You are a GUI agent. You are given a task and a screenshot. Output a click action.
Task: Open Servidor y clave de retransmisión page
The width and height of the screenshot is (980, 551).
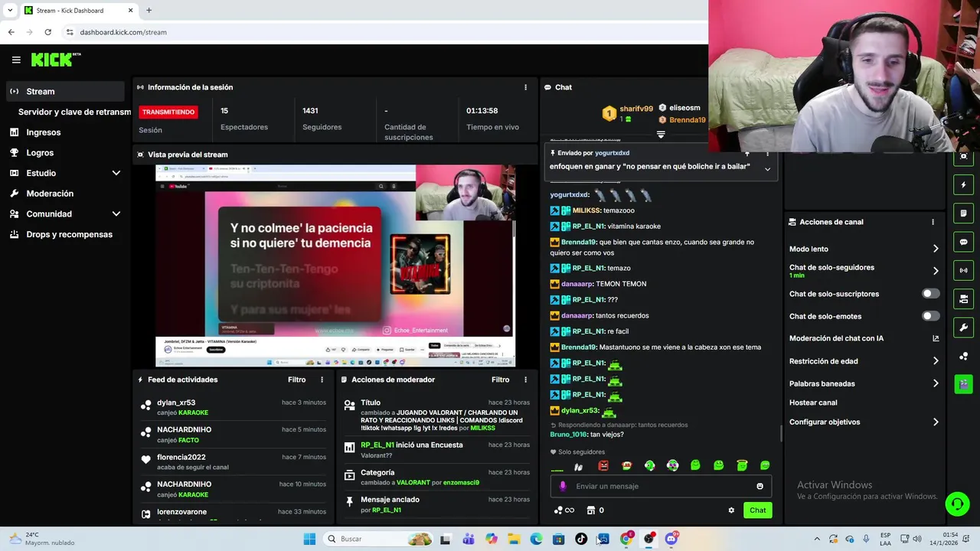[74, 112]
